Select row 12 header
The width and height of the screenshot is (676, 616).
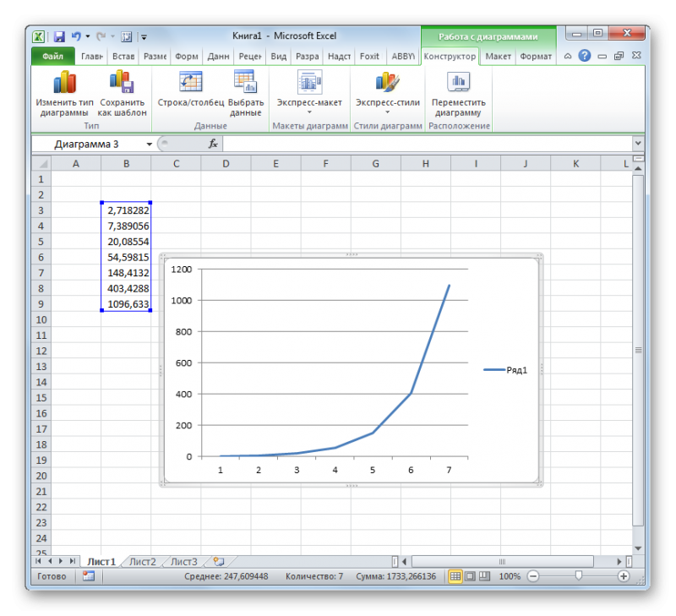[x=41, y=351]
